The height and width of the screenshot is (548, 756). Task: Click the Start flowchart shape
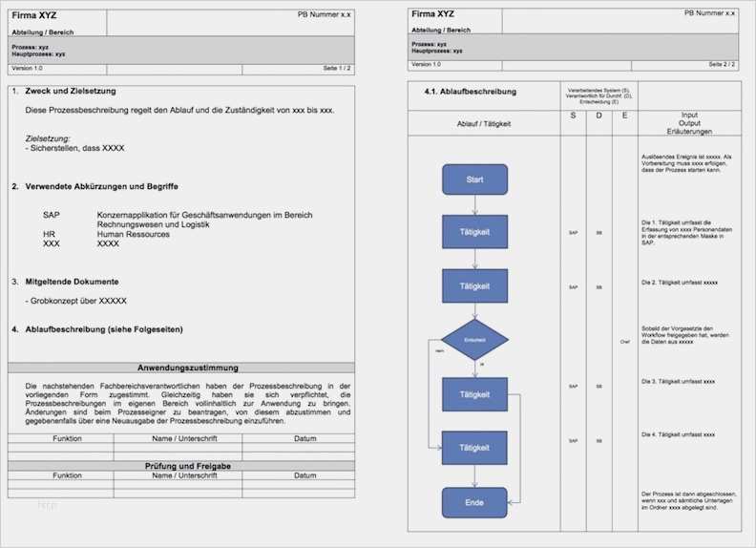tap(474, 179)
